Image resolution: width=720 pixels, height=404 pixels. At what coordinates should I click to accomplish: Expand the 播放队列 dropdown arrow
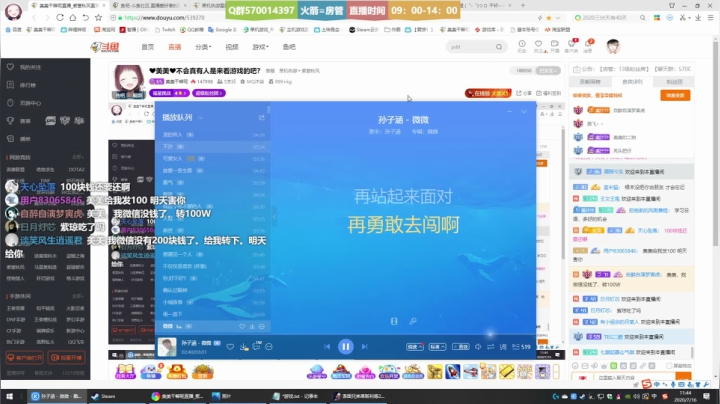pos(200,118)
